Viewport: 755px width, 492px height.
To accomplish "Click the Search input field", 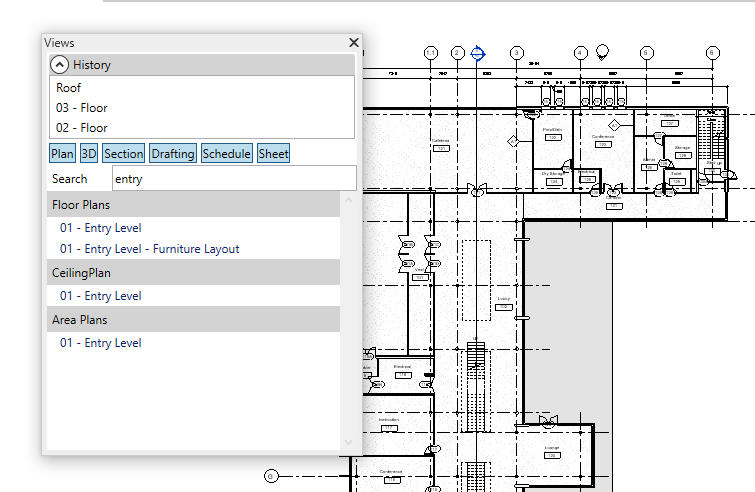I will point(234,179).
